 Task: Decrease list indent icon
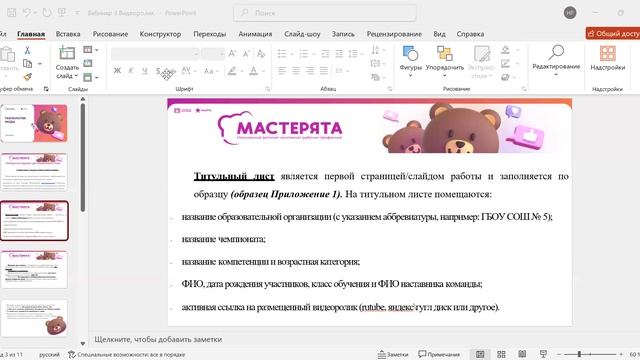[x=325, y=54]
